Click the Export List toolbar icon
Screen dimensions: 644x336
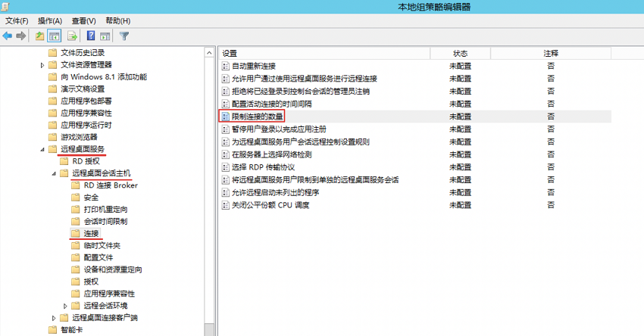click(72, 36)
